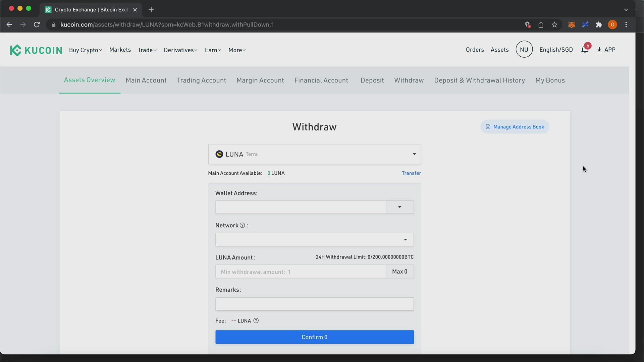Viewport: 644px width, 362px height.
Task: Click the Chrome profile avatar G
Action: click(612, 25)
